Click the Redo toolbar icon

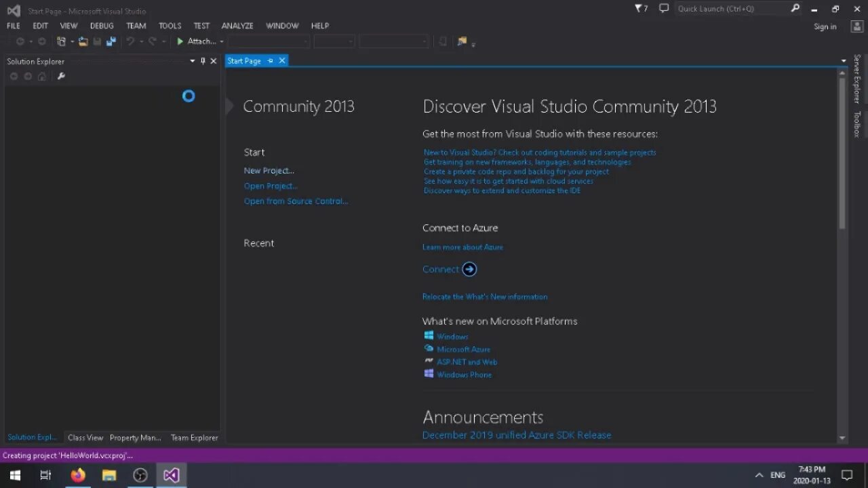(x=153, y=41)
